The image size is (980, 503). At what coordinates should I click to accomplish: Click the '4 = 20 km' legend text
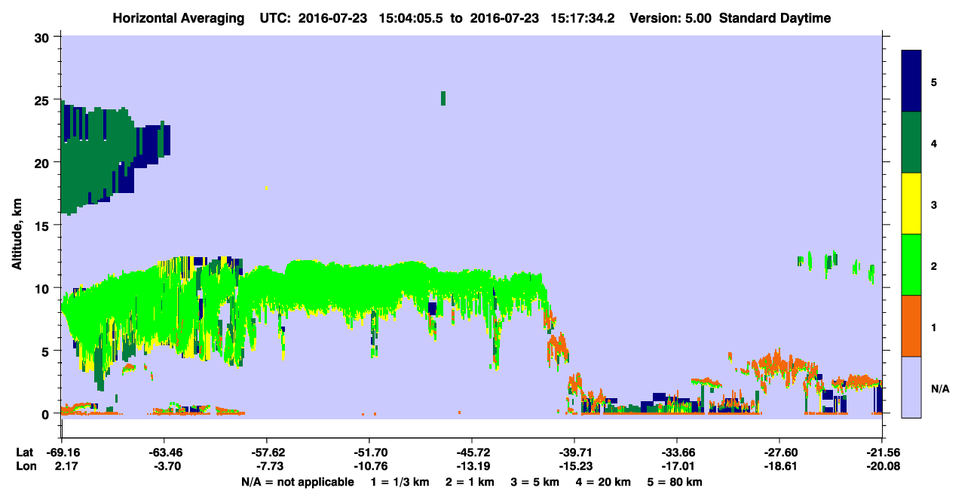coord(604,482)
